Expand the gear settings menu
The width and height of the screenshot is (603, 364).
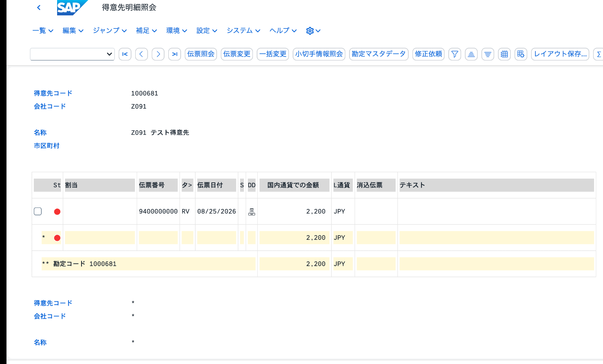click(313, 31)
